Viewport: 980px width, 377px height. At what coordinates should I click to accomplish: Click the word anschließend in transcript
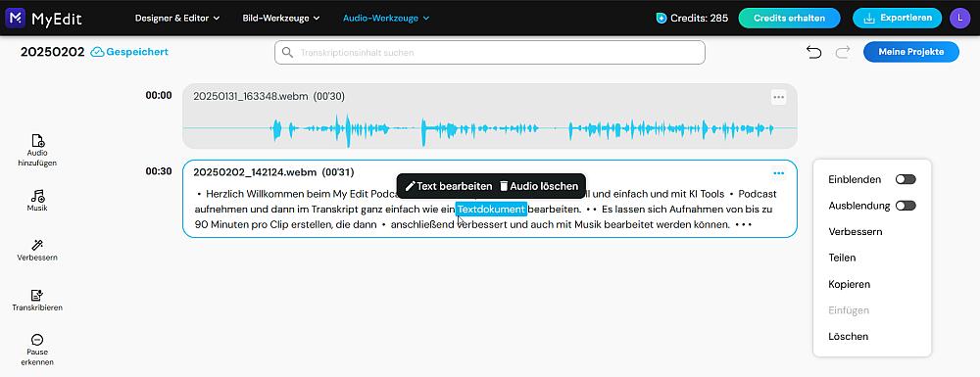421,224
